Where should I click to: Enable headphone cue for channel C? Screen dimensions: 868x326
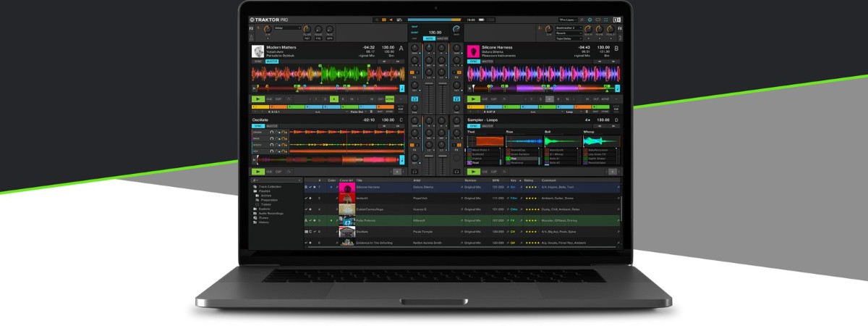pyautogui.click(x=414, y=172)
